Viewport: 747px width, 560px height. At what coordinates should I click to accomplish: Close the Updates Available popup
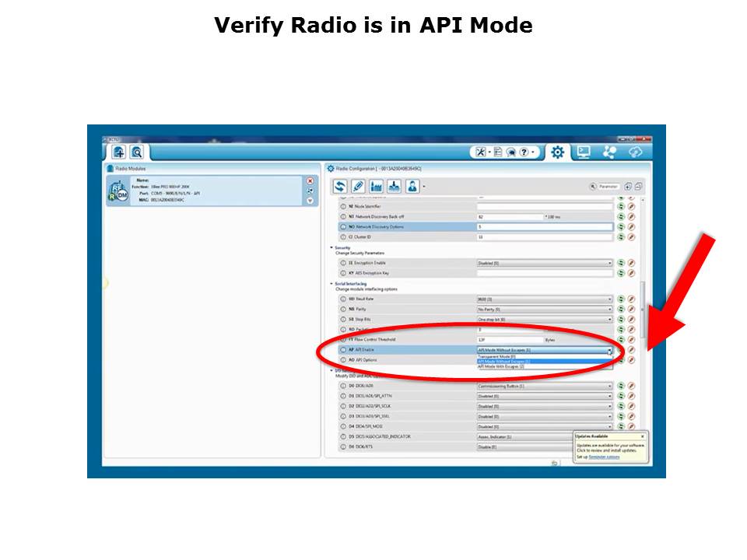tap(642, 436)
